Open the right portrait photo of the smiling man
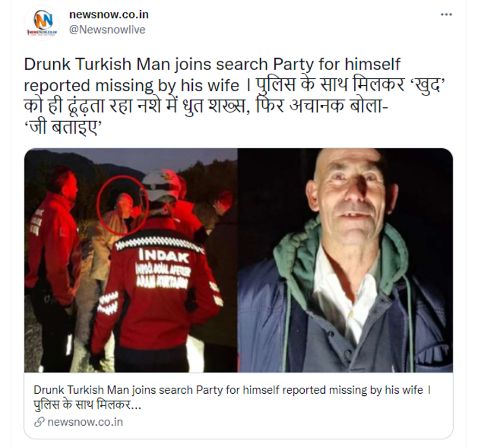This screenshot has width=478, height=448. 345,260
